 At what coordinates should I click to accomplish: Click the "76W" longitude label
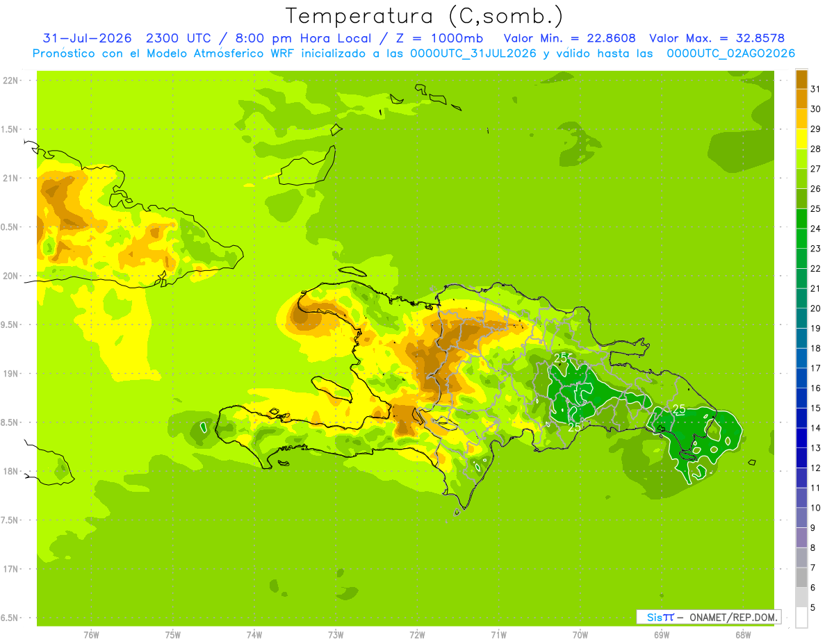point(91,634)
